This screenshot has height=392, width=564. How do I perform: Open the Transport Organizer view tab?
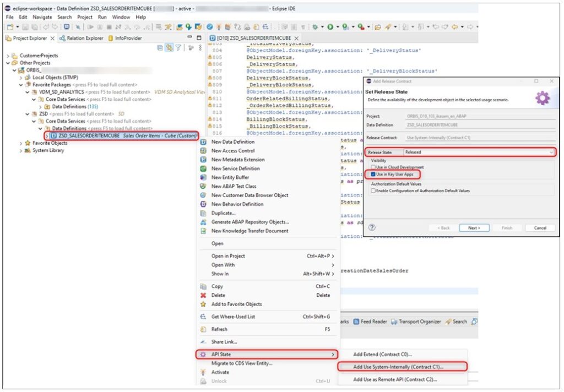point(416,322)
